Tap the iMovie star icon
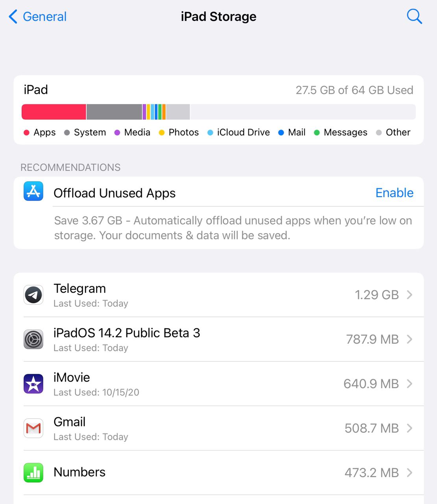This screenshot has height=504, width=437. (33, 384)
